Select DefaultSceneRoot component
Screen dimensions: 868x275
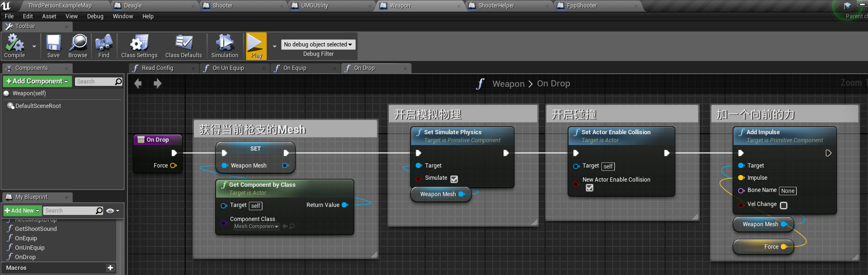click(x=38, y=106)
